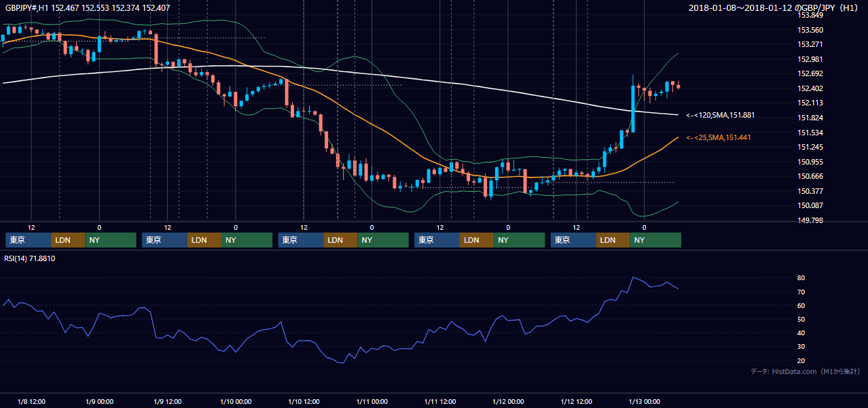Click the 1/9 00:00 date label
The width and height of the screenshot is (868, 408).
(99, 401)
